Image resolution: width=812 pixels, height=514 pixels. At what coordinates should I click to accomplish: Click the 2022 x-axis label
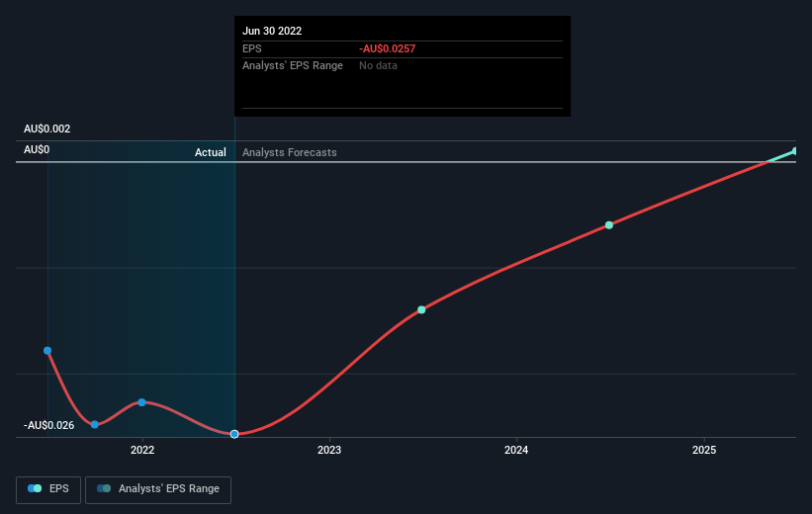coord(142,451)
